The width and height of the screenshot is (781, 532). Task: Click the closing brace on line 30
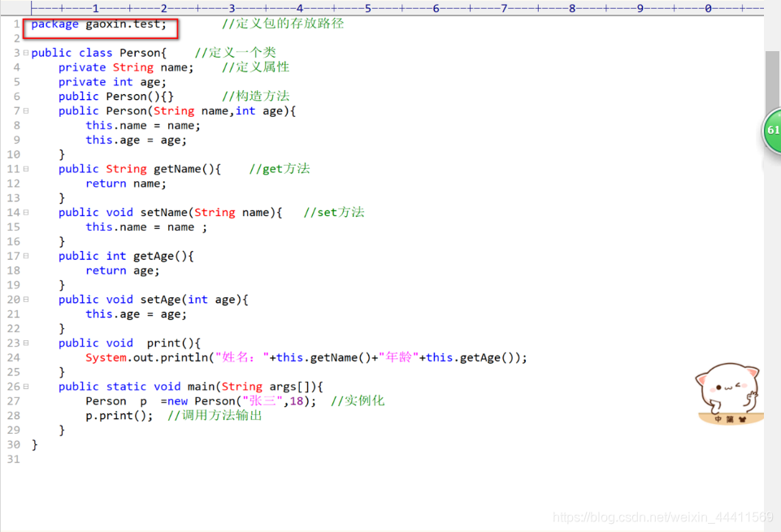pos(34,445)
